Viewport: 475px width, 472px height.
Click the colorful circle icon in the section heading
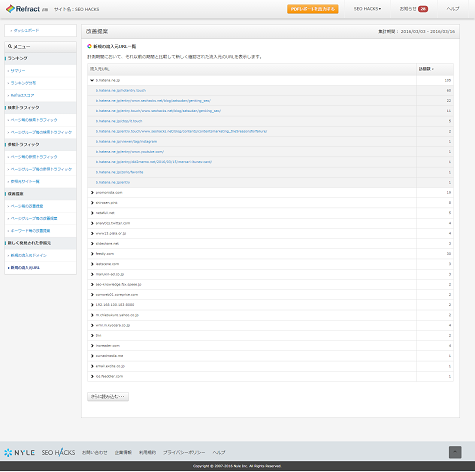[89, 46]
